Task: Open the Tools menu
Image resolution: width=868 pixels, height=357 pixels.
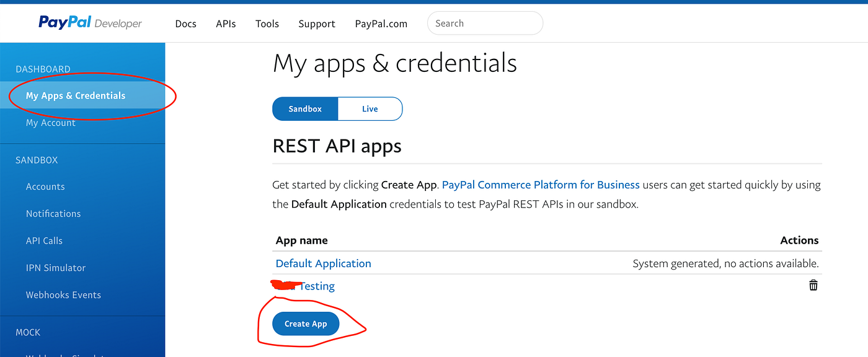Action: coord(267,24)
